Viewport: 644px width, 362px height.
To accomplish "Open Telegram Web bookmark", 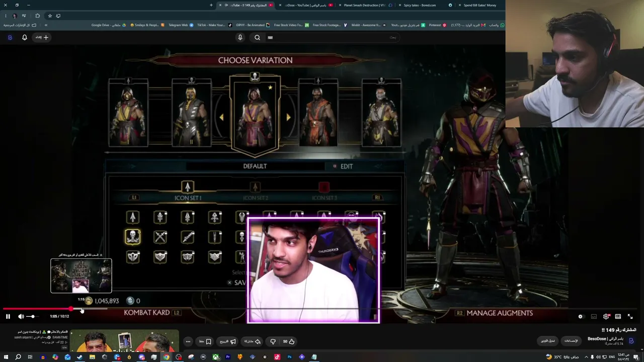I will (x=180, y=25).
